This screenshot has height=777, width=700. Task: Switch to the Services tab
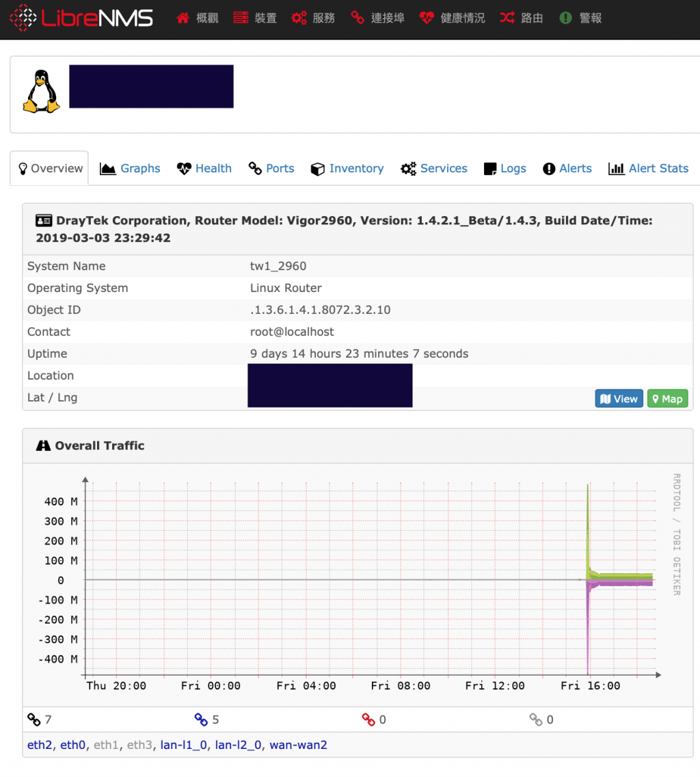click(434, 168)
